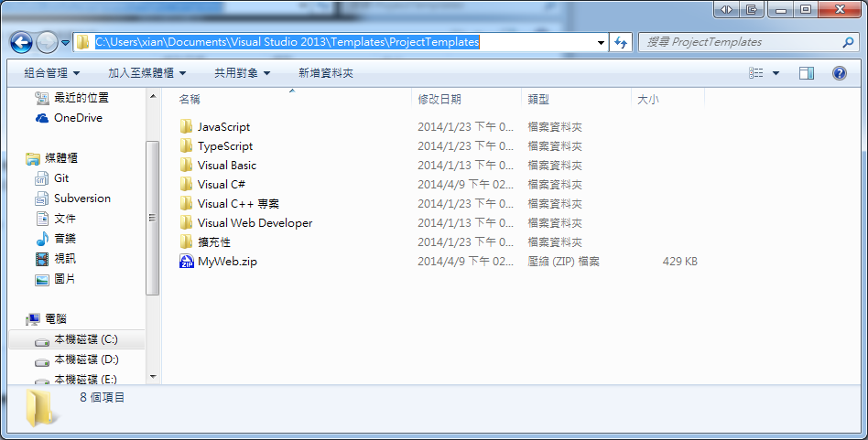Refresh the ProjectTemplates folder view
This screenshot has height=440, width=868.
621,43
